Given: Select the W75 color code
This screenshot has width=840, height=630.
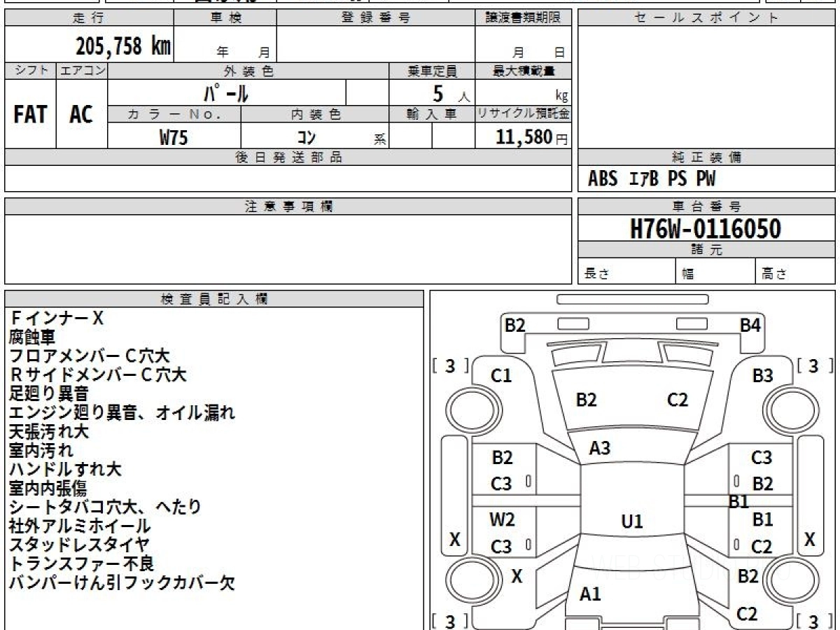Looking at the screenshot, I should (174, 137).
